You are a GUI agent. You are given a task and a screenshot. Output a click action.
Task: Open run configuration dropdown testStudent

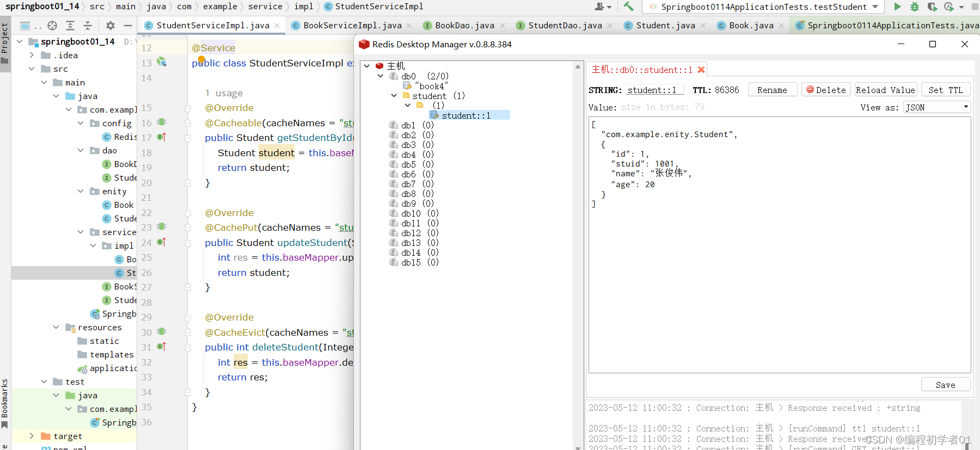(763, 7)
